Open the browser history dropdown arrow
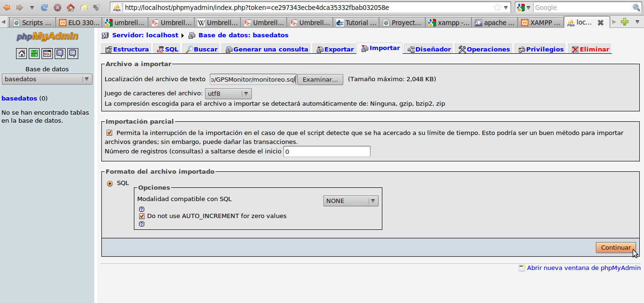This screenshot has width=644, height=303. (32, 8)
